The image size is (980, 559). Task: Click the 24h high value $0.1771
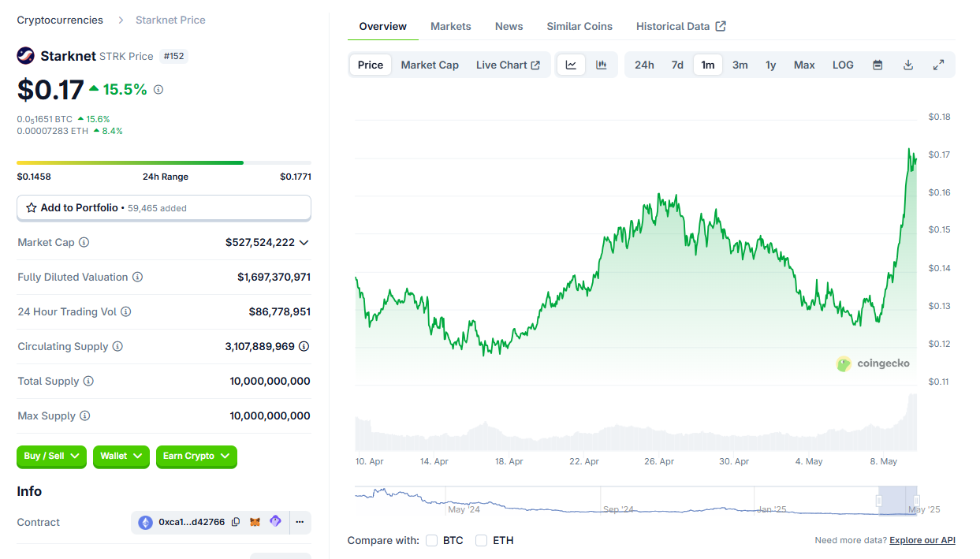[296, 177]
